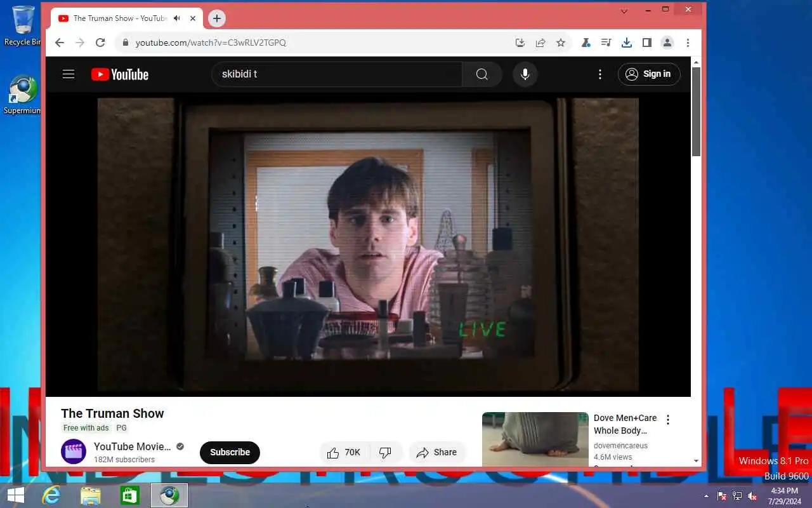Open the Dove Men+Care video thumbnail
This screenshot has height=508, width=812.
click(x=535, y=439)
